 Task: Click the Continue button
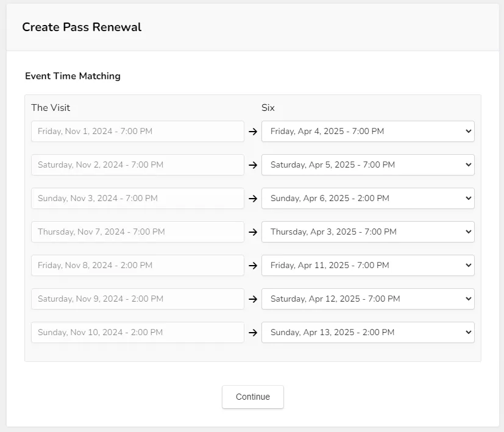coord(253,397)
